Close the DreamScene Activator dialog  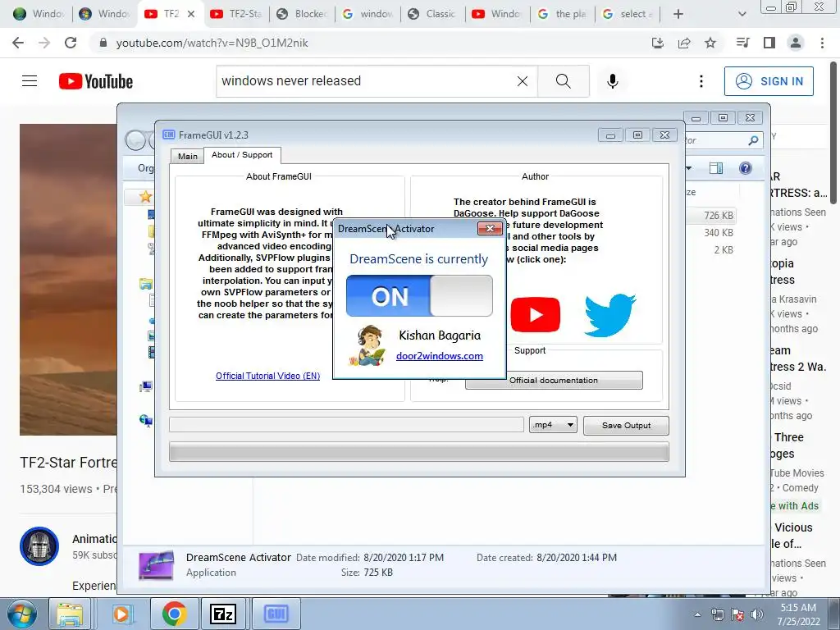coord(490,229)
